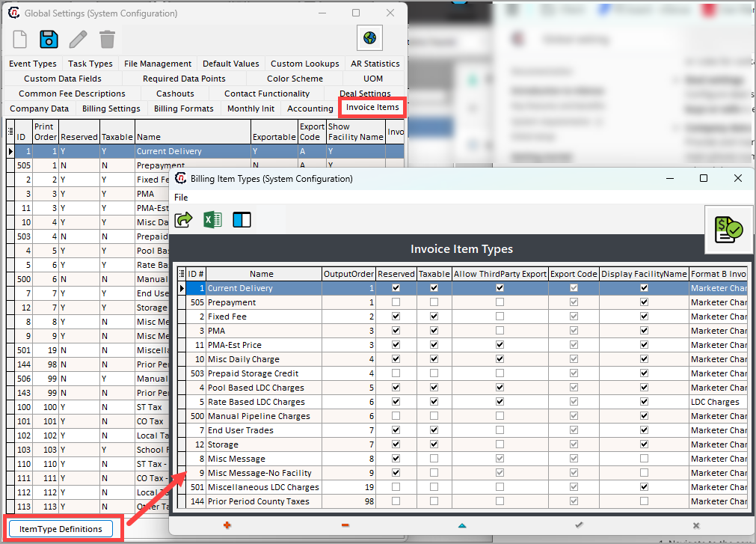The width and height of the screenshot is (756, 544).
Task: Switch to the AR Statistics tab
Action: pyautogui.click(x=375, y=64)
